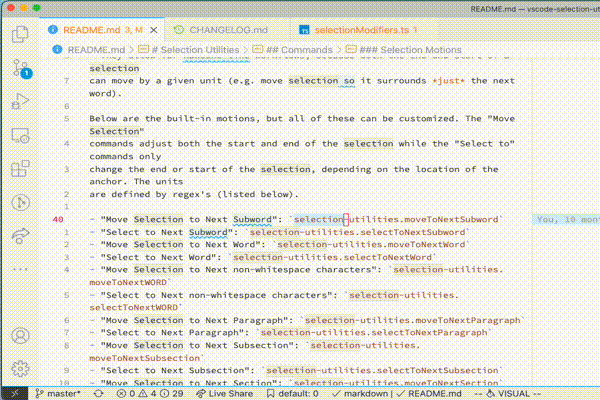Click 'selection-utilities.selectToNextWord' code text
Viewport: 600px width, 400px height.
click(333, 257)
